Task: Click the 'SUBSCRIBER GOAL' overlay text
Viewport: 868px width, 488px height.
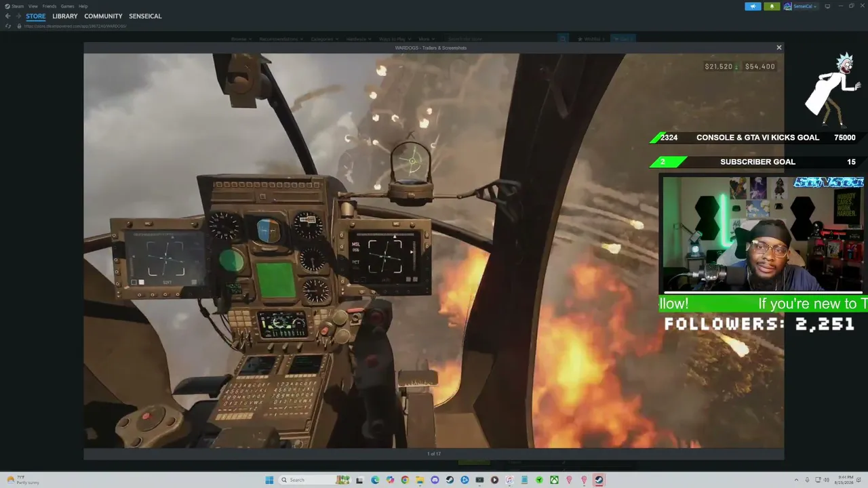Action: (757, 162)
